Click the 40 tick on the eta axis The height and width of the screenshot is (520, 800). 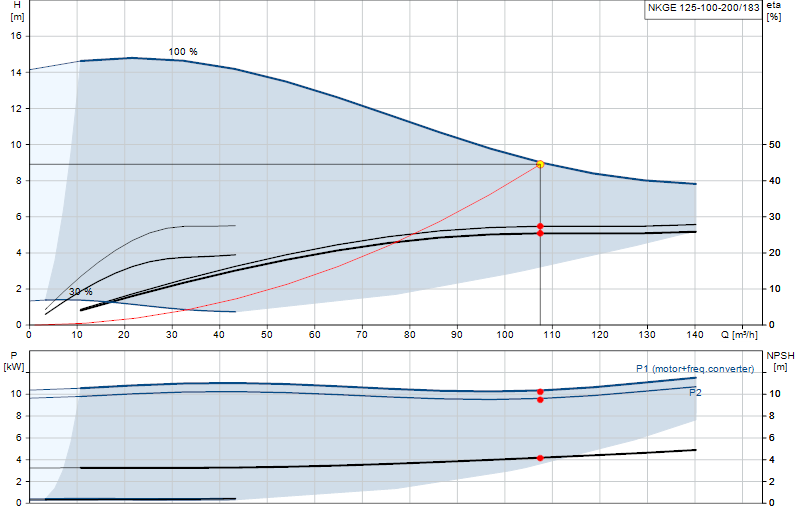coord(774,181)
